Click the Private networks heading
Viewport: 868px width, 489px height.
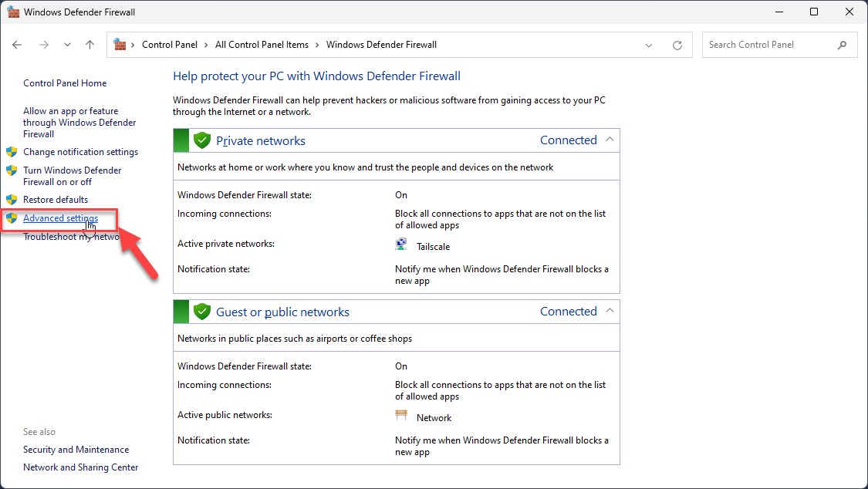[x=261, y=141]
